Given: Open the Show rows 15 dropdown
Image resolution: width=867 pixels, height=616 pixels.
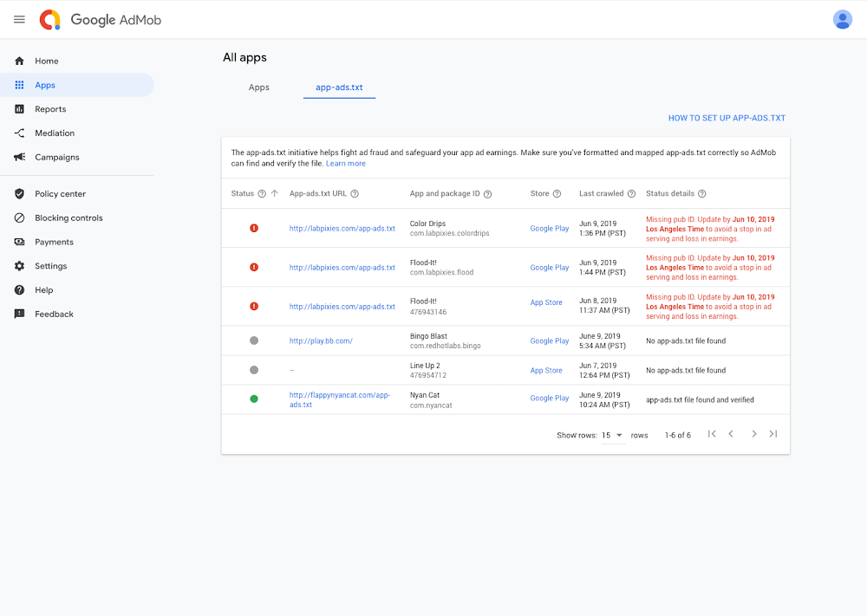Looking at the screenshot, I should (612, 435).
